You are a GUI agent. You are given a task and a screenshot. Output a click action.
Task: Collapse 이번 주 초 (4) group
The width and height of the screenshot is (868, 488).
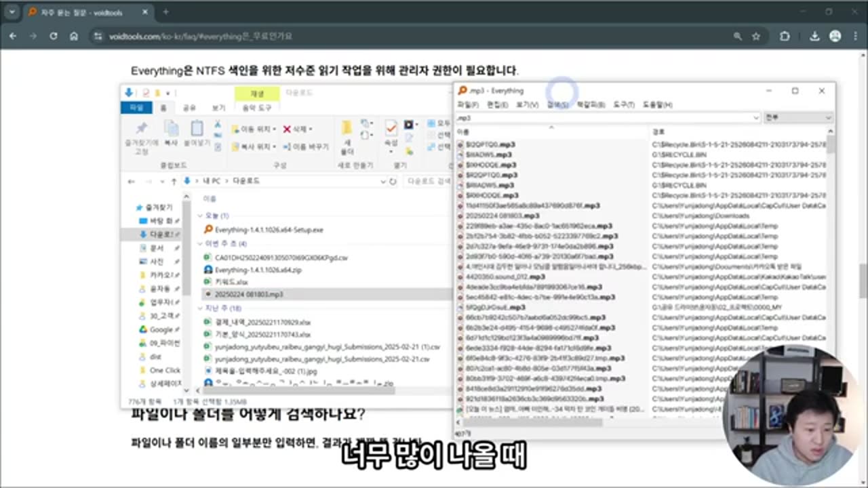point(201,243)
